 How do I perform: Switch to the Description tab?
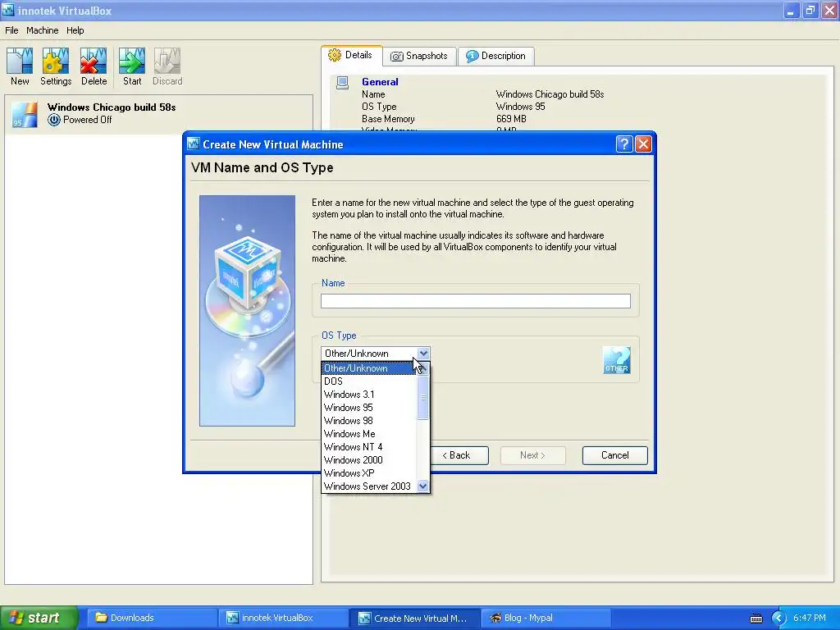click(495, 56)
